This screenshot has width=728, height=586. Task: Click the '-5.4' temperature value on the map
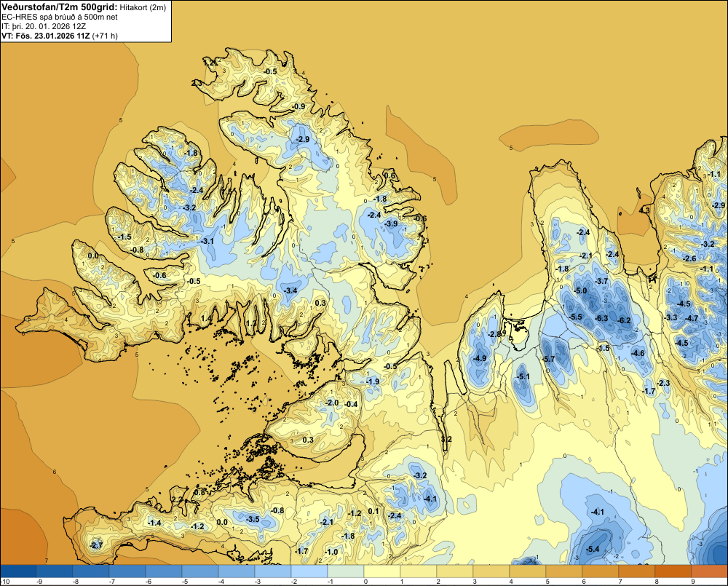[593, 550]
